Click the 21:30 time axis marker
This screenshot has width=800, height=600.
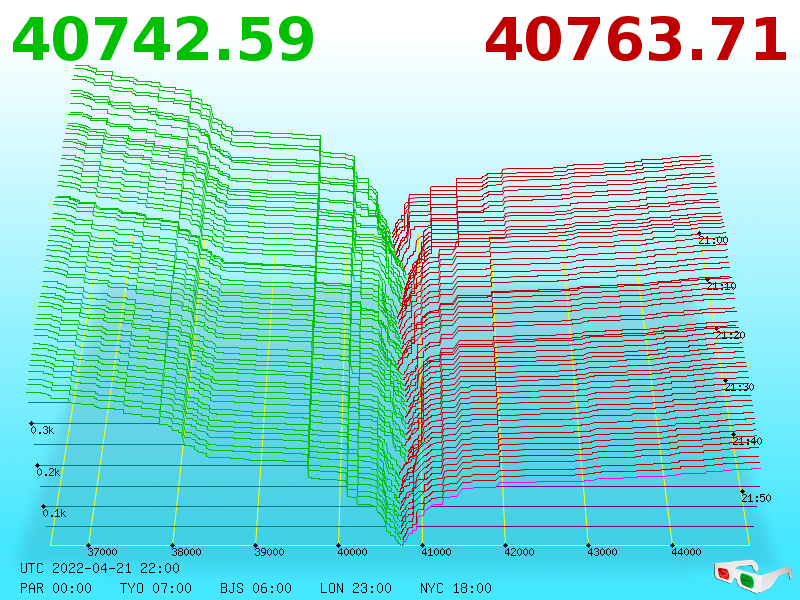click(x=739, y=387)
